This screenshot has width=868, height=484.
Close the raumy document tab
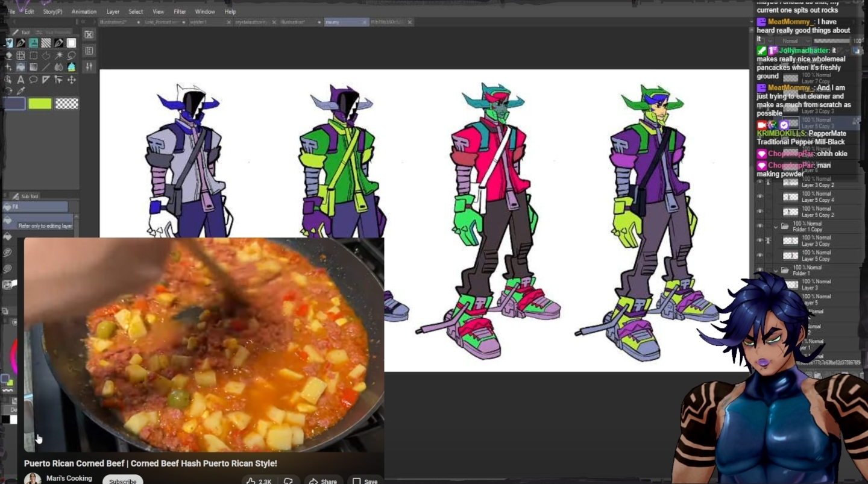pos(364,22)
